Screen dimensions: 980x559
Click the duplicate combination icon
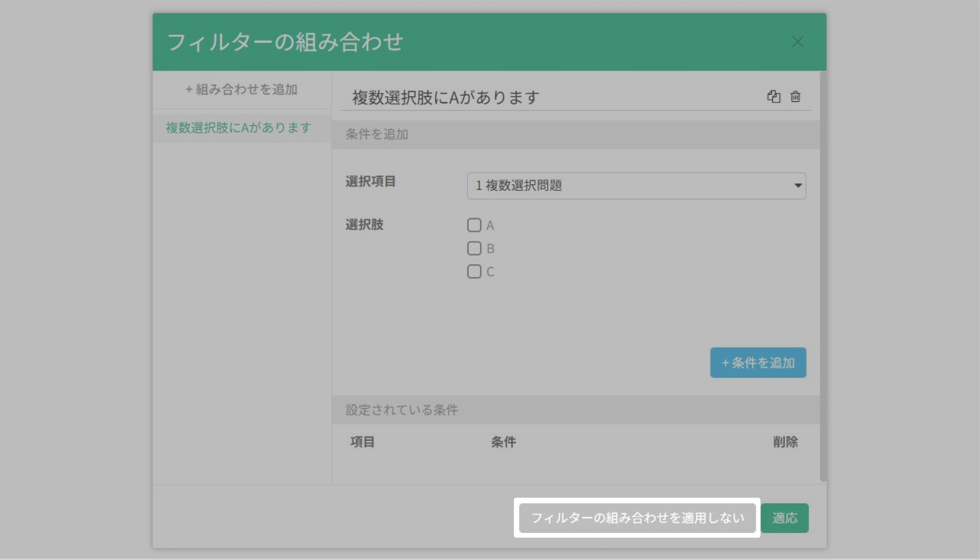pyautogui.click(x=773, y=97)
